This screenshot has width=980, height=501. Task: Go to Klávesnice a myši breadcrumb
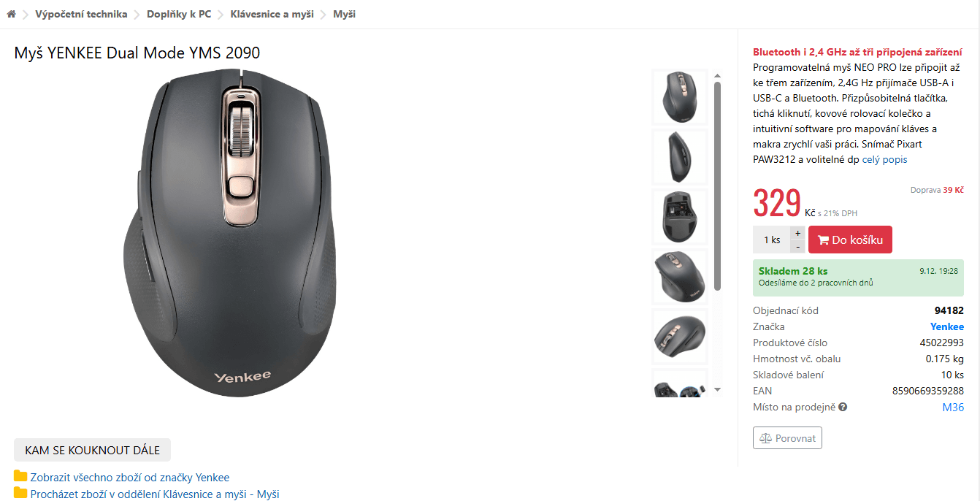tap(272, 14)
